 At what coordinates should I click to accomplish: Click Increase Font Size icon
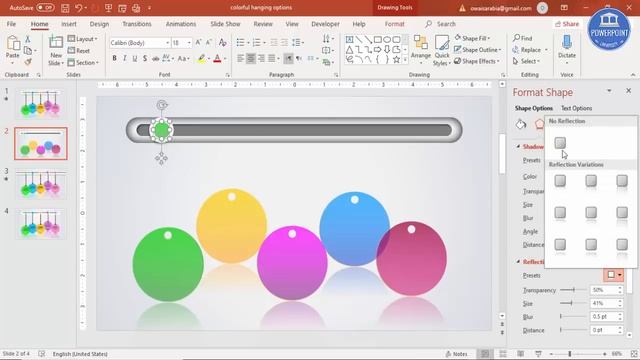(198, 42)
